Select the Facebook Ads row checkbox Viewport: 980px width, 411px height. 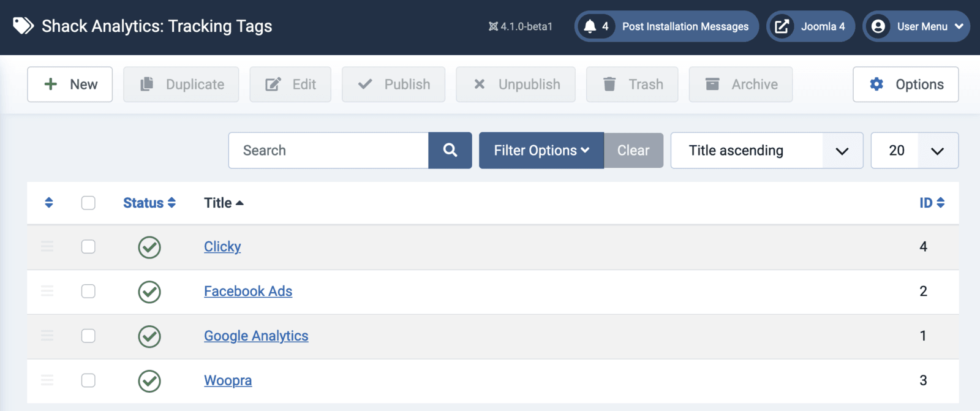tap(88, 291)
